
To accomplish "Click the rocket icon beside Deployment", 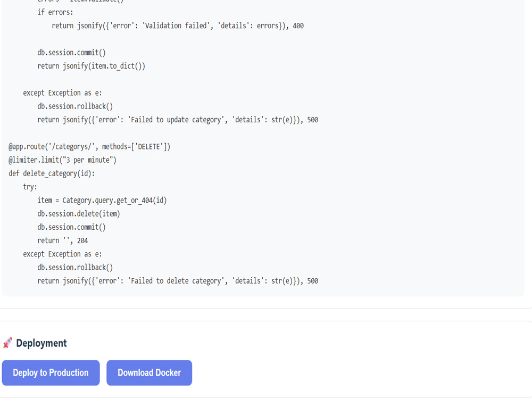I will [x=7, y=343].
